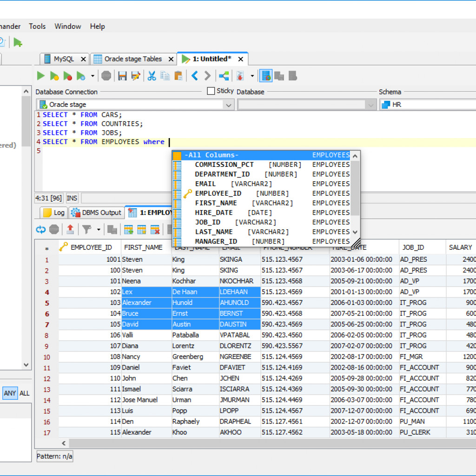476x476 pixels.
Task: Open the Database Connection dropdown
Action: 228,105
